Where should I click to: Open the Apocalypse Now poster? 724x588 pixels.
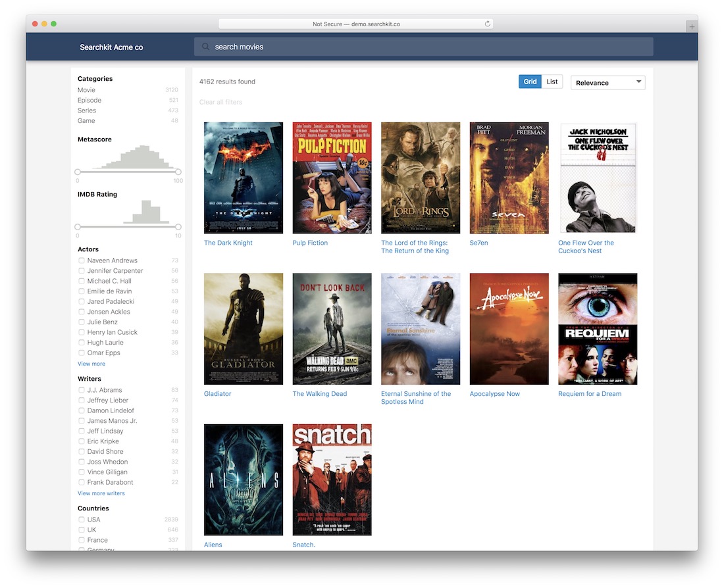click(509, 329)
